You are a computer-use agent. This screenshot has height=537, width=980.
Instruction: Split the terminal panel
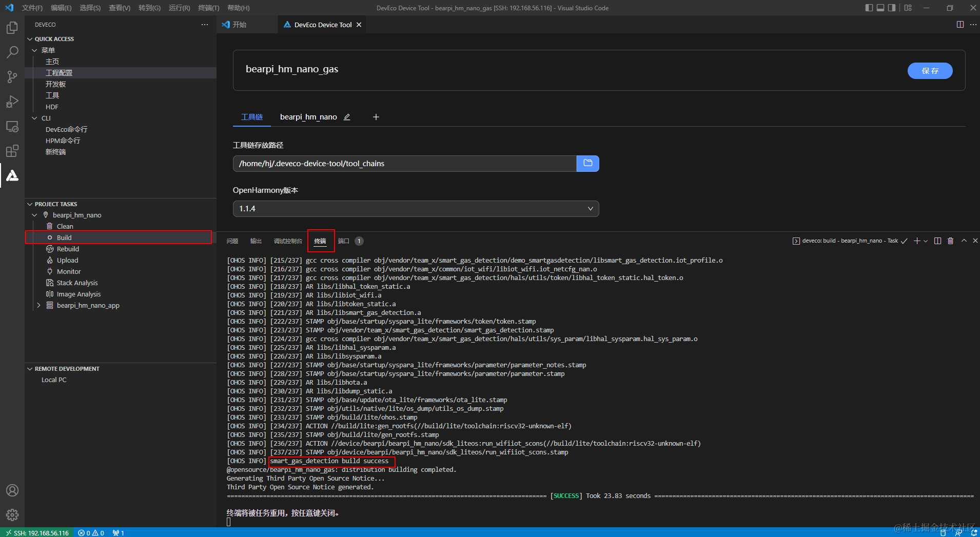tap(937, 241)
